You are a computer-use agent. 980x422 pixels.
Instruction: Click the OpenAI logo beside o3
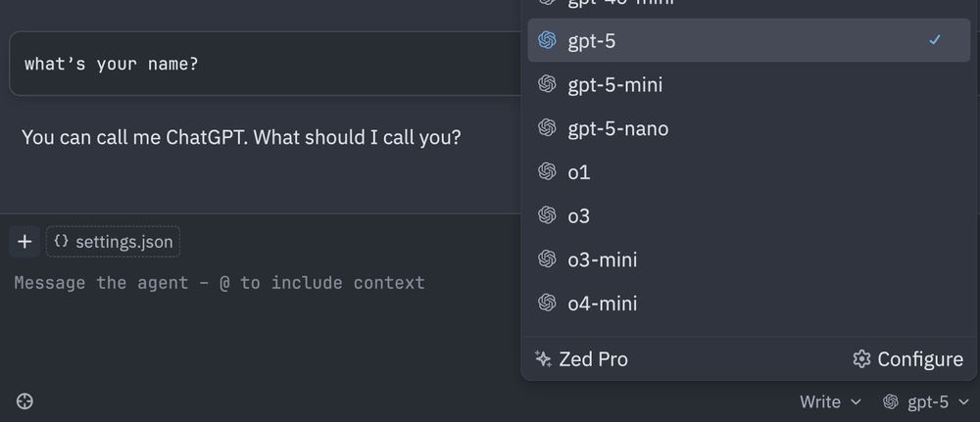coord(547,215)
